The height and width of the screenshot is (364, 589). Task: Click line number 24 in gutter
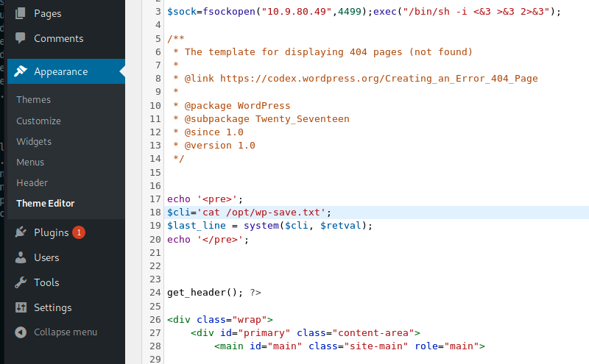click(x=155, y=293)
